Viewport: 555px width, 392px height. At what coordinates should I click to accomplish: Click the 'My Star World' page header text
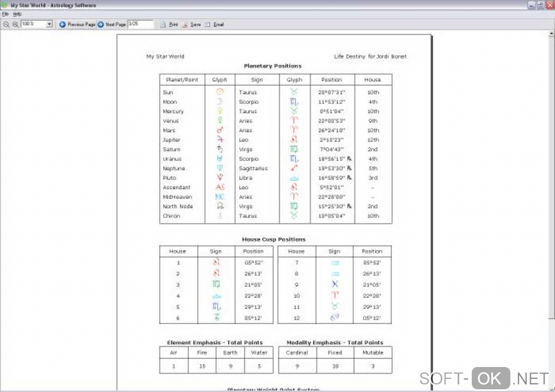pos(165,56)
